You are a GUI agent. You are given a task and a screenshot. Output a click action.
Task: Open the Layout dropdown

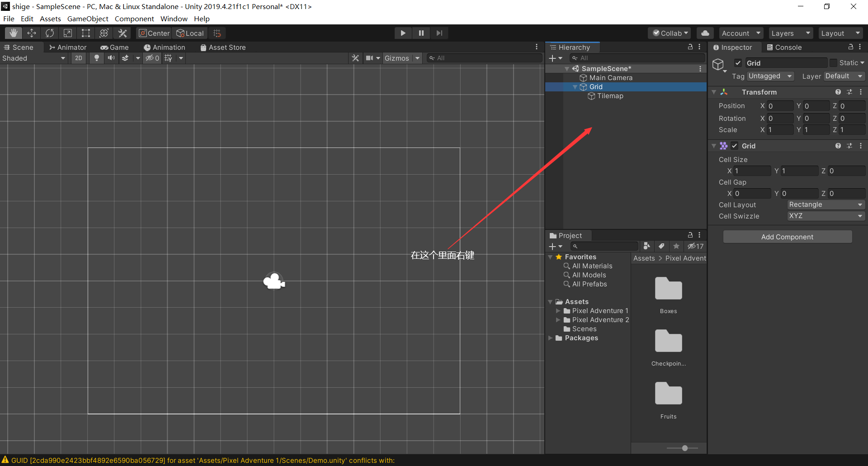pos(840,33)
